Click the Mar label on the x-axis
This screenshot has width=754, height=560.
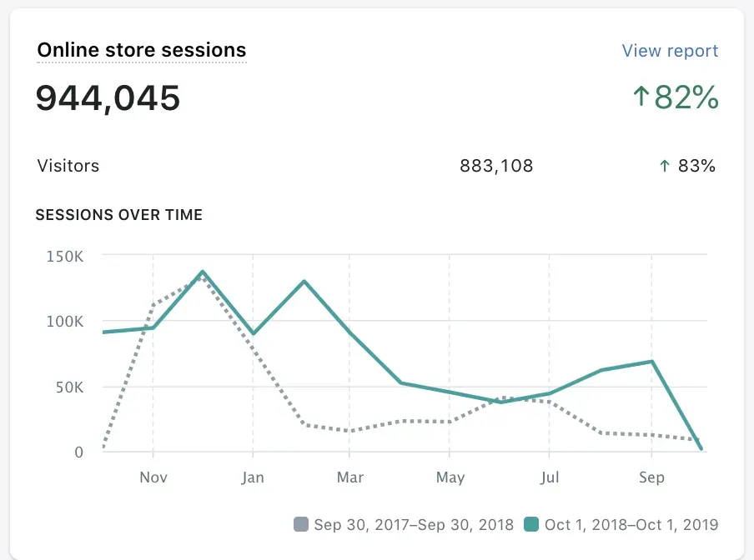(350, 477)
